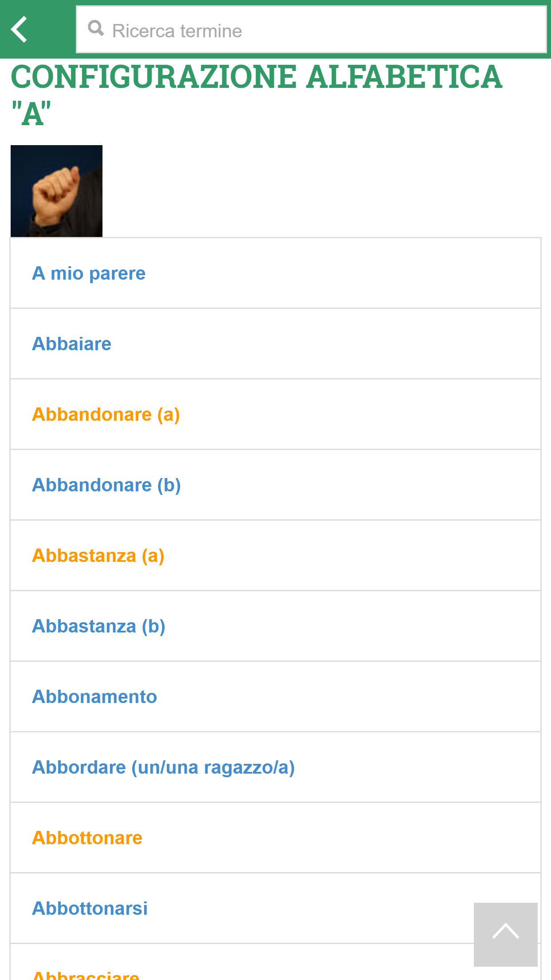This screenshot has width=551, height=980.
Task: Open the partially visible Abbracciare entry
Action: pyautogui.click(x=86, y=975)
